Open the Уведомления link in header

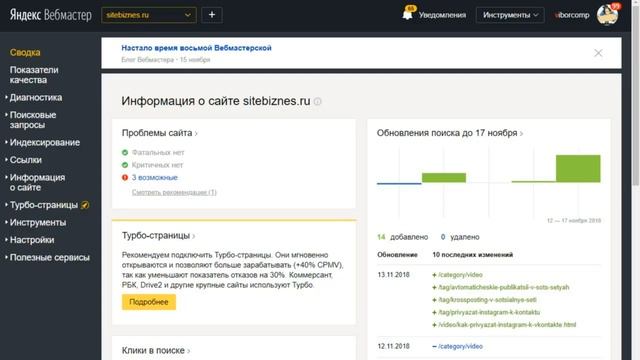442,15
